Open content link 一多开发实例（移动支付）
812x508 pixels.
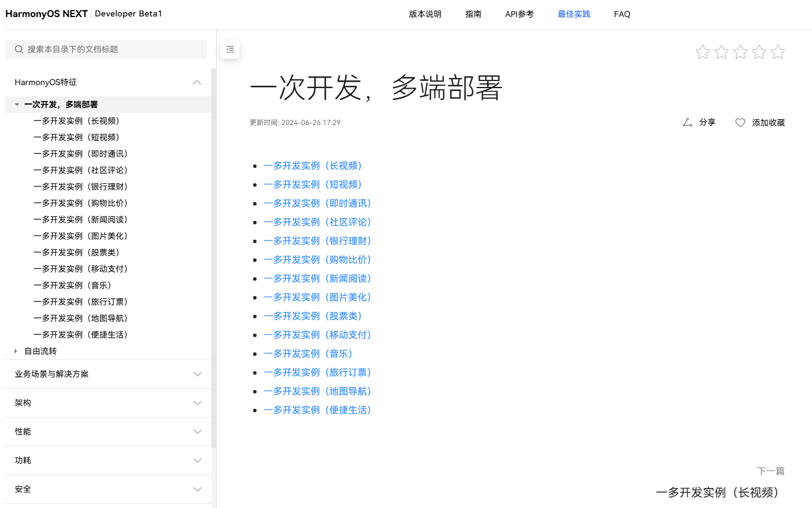click(x=319, y=335)
